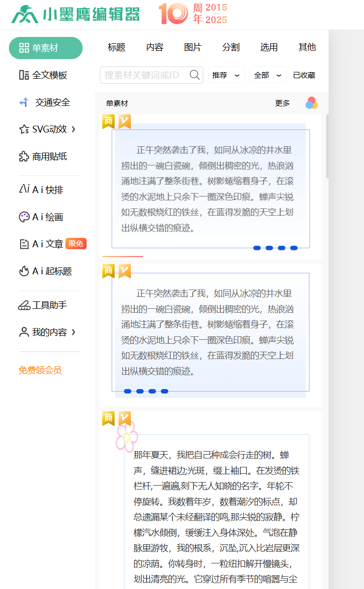
Task: Open Ai绘画 palette icon
Action: [x=24, y=217]
